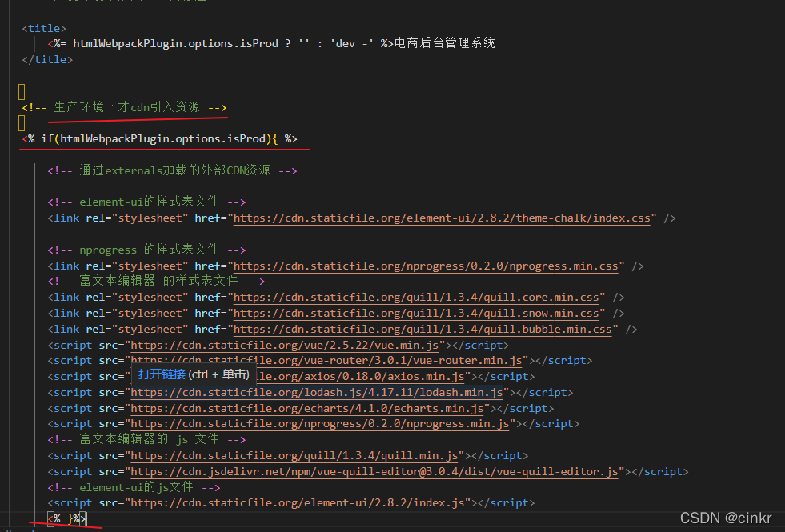The height and width of the screenshot is (532, 785).
Task: Open the quill.min.js script URL
Action: click(x=294, y=456)
